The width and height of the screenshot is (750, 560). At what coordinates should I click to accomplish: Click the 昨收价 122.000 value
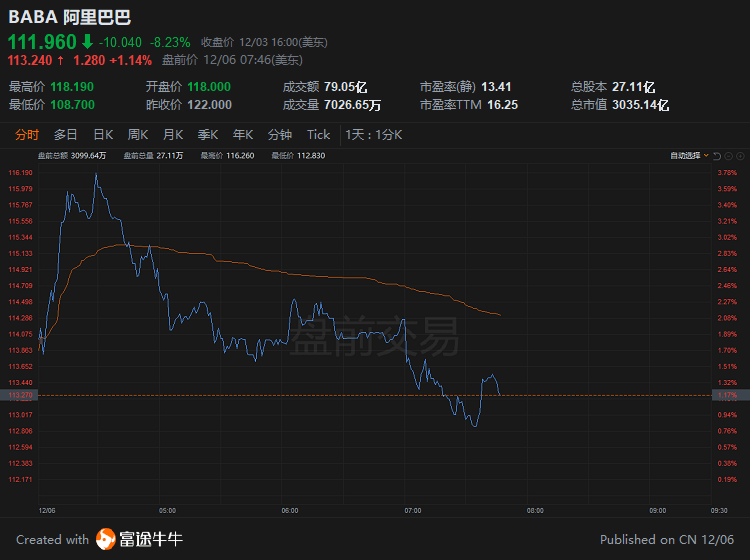click(209, 105)
